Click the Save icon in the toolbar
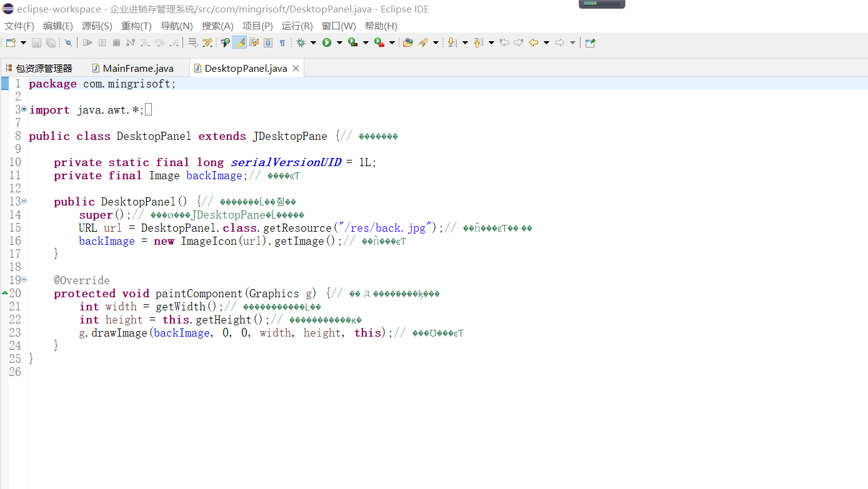868x489 pixels. 36,42
